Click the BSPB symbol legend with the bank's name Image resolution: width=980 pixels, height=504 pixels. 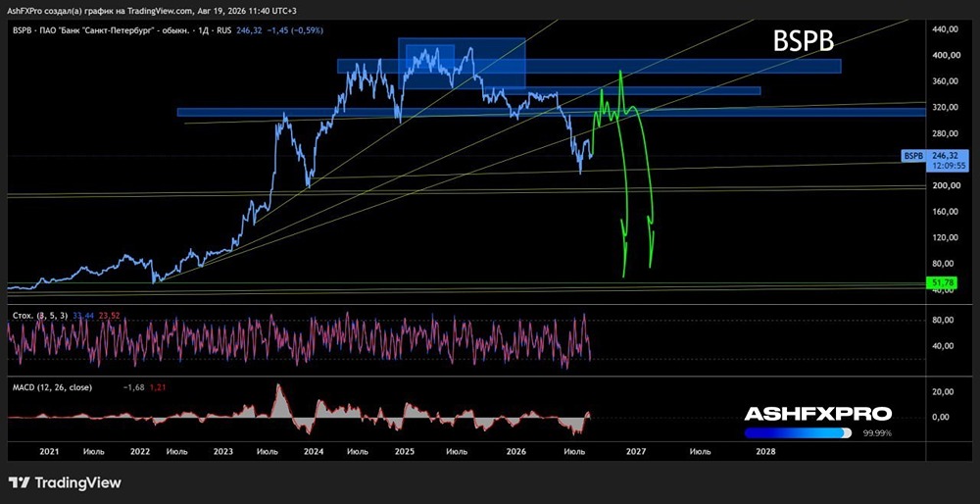[123, 30]
